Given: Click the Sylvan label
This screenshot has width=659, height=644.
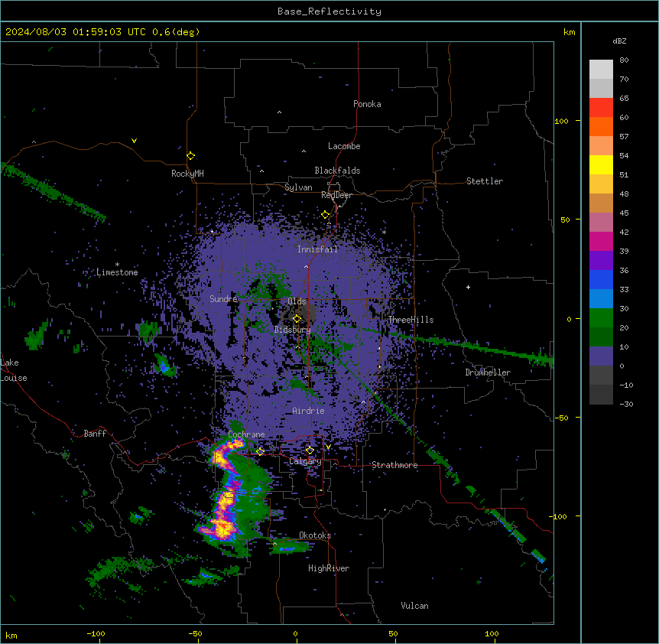Looking at the screenshot, I should coord(298,187).
